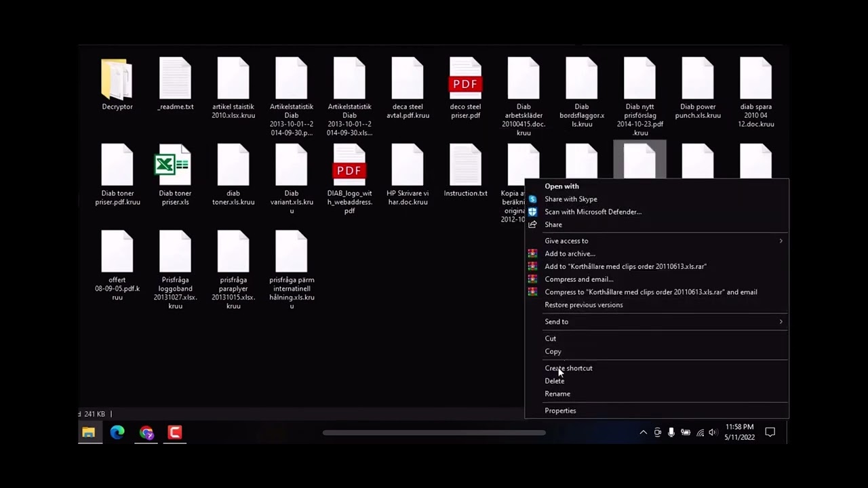The height and width of the screenshot is (488, 868).
Task: Add to Korthållare med clips order rar archive
Action: click(x=656, y=267)
